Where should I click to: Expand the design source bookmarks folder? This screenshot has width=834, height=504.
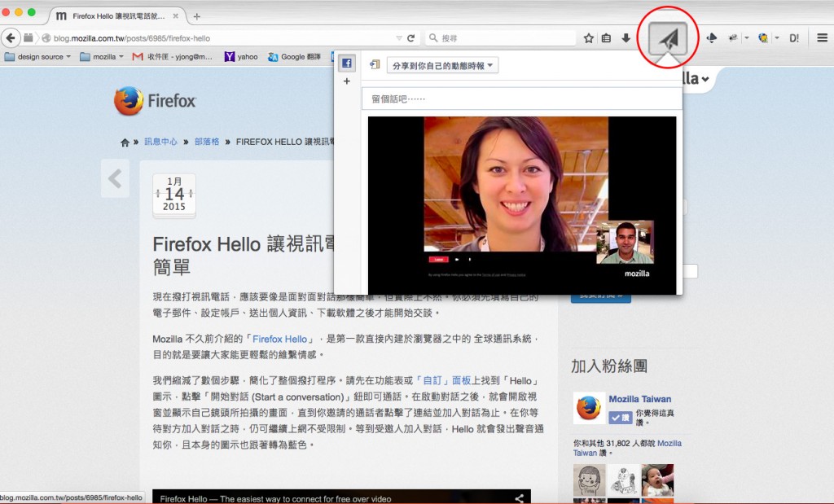pos(37,56)
